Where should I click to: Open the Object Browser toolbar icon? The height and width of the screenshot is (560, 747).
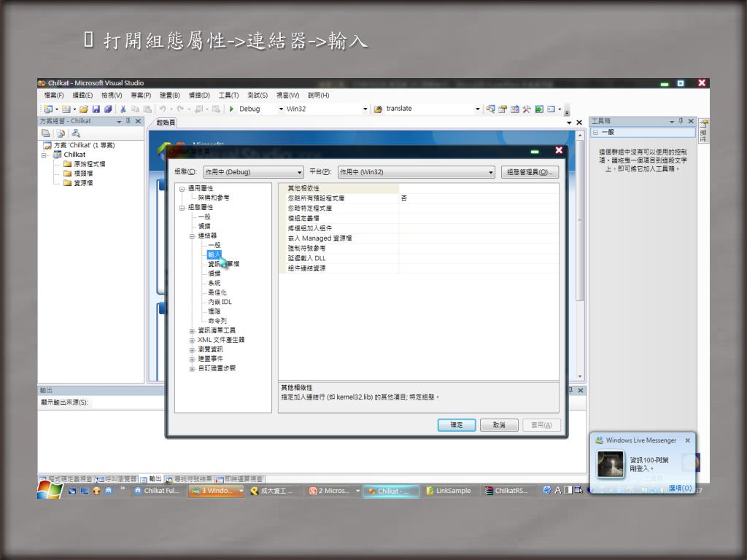click(514, 109)
